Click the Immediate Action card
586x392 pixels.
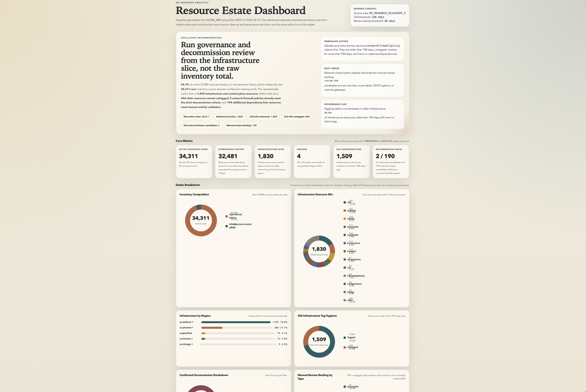pos(362,49)
